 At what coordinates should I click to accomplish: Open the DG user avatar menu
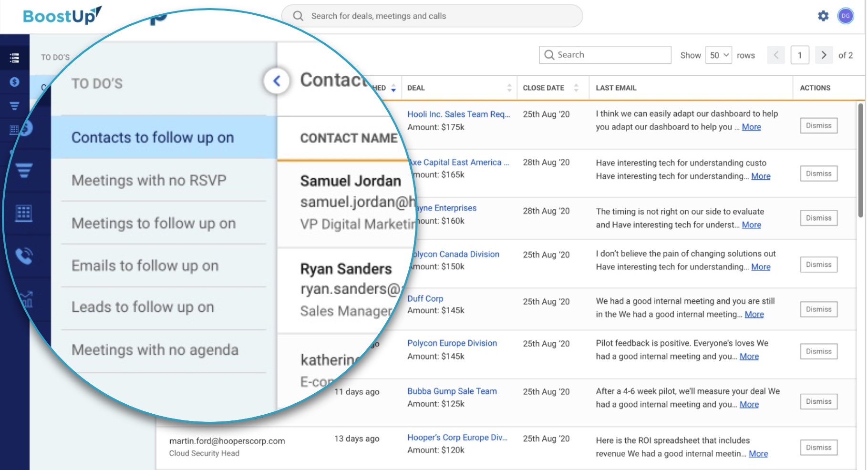click(x=846, y=16)
